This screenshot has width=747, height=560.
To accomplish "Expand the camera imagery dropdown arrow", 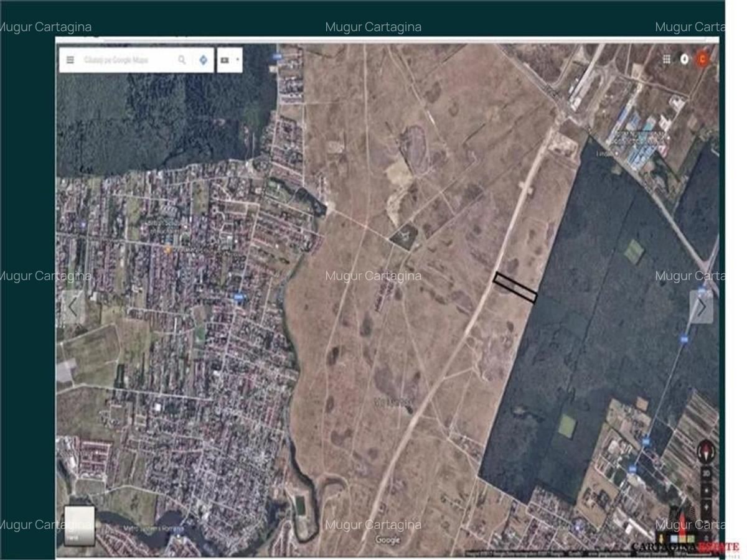I will [237, 60].
